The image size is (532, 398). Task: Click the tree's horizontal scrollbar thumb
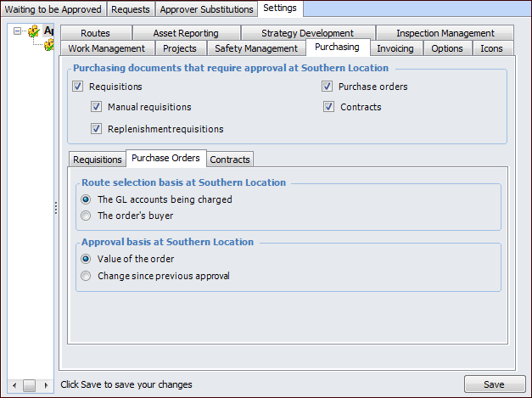tap(29, 384)
